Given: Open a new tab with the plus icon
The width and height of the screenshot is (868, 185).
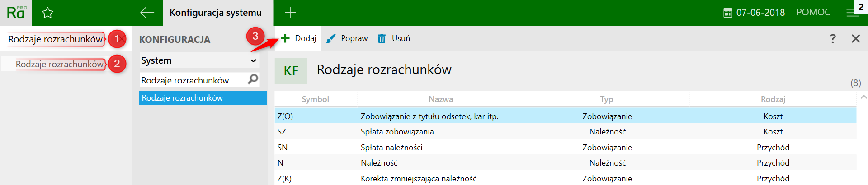Looking at the screenshot, I should (290, 13).
